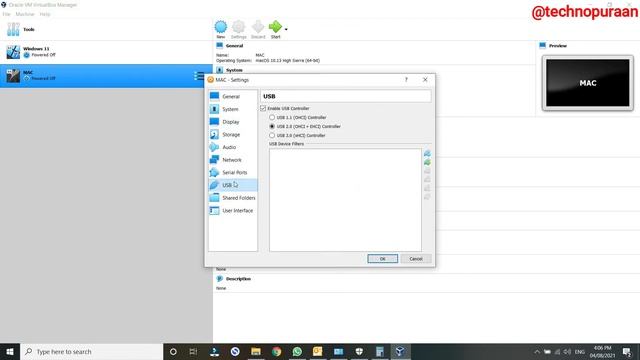Open Windows Security shield on taskbar
This screenshot has height=360, width=640.
tap(359, 351)
